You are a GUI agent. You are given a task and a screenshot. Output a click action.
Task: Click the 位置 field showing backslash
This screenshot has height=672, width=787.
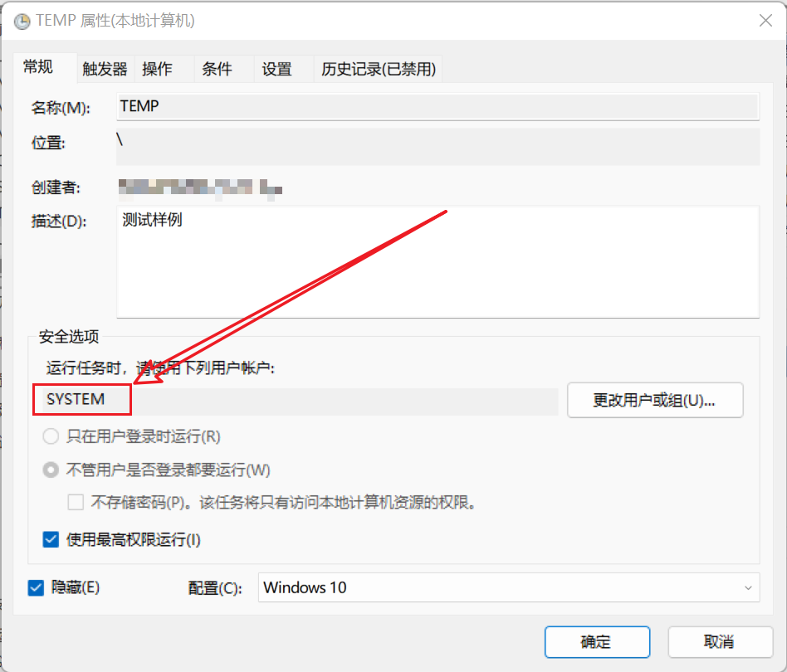point(437,146)
